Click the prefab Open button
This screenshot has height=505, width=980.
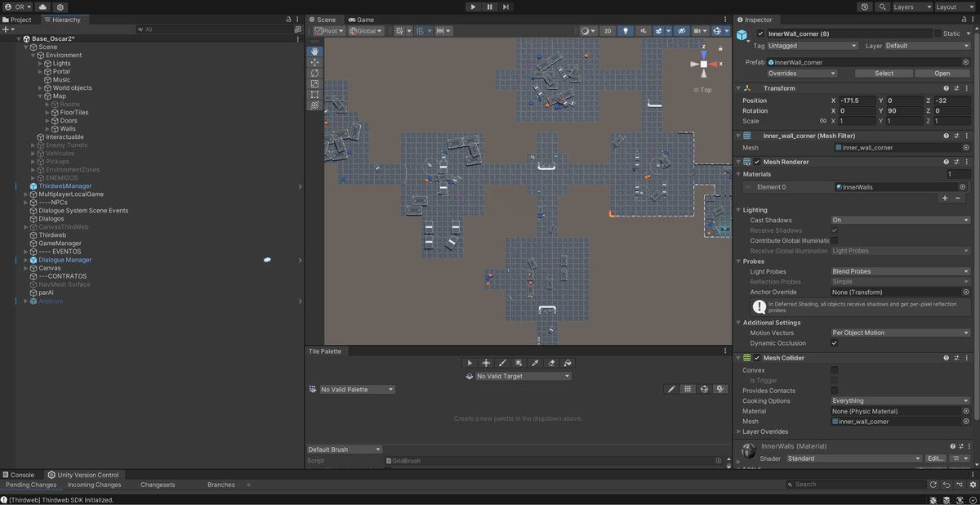click(942, 73)
